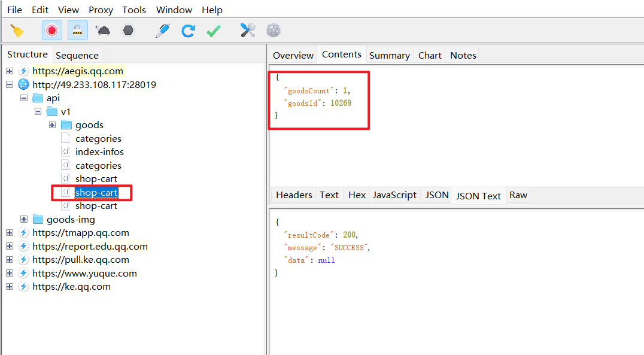Viewport: 644px width, 355px height.
Task: Select the index-infos request
Action: point(99,151)
